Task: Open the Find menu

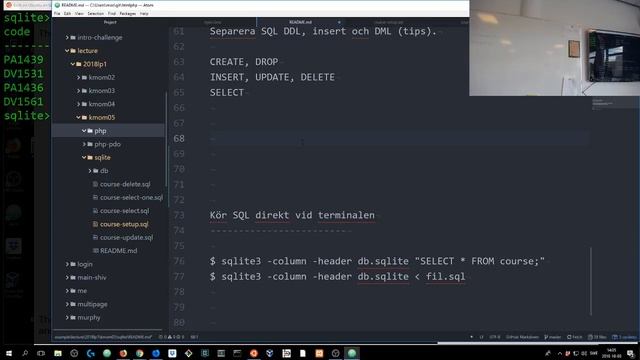Action: (x=111, y=13)
